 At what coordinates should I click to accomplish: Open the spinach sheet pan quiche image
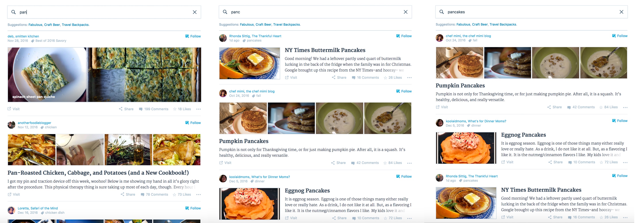tap(104, 75)
